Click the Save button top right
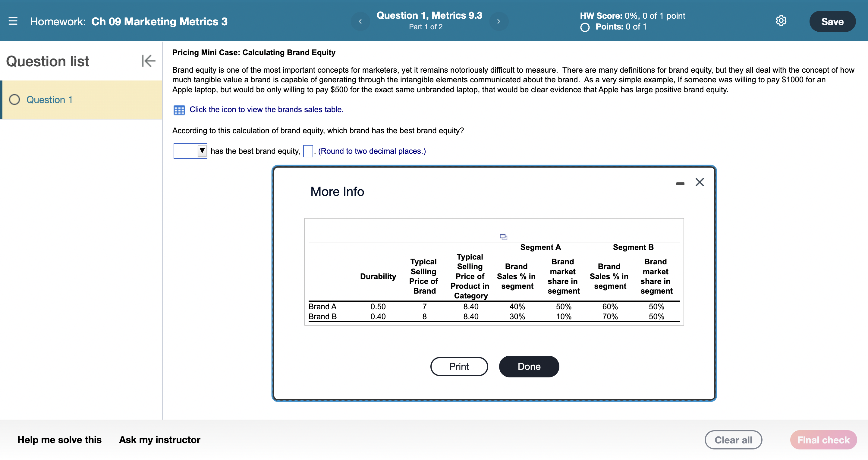Image resolution: width=868 pixels, height=460 pixels. pos(832,22)
